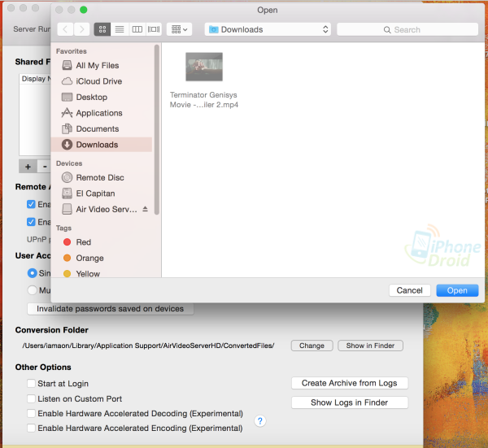Open Documents folder in sidebar

coord(102,128)
